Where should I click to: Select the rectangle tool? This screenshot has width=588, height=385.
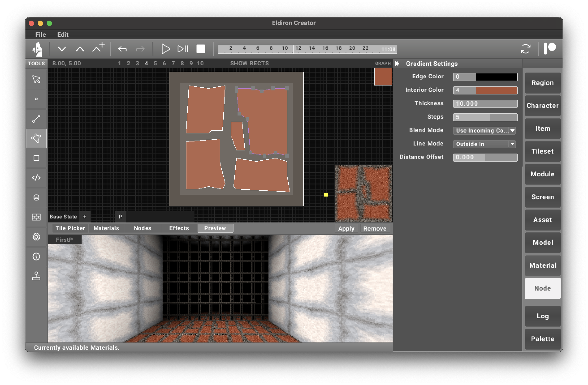tap(36, 158)
